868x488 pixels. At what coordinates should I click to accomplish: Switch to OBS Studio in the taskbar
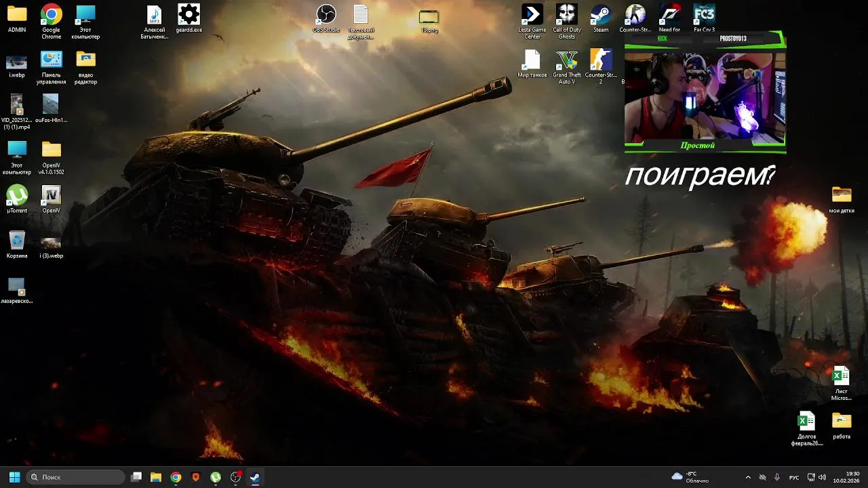coord(235,477)
